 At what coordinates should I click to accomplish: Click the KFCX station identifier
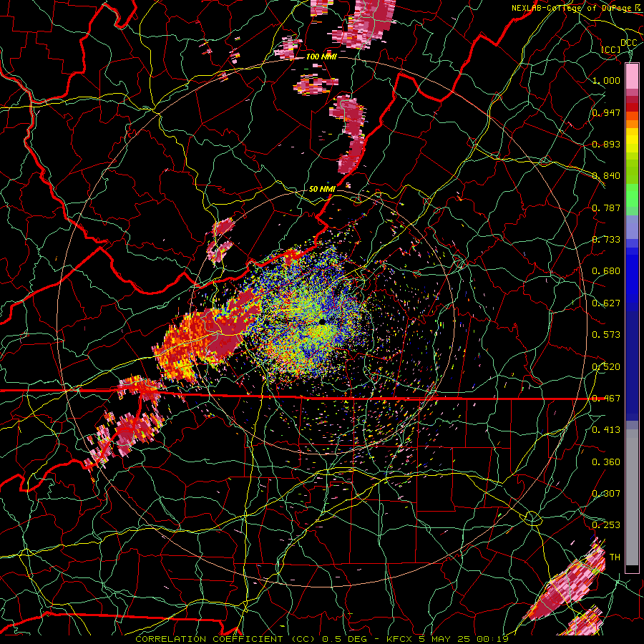(x=401, y=639)
